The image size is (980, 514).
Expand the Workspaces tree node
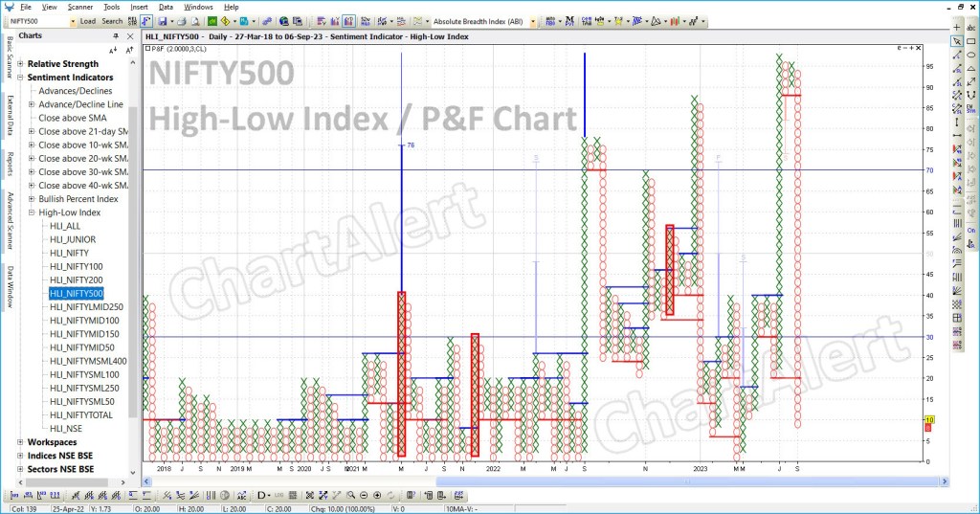pyautogui.click(x=21, y=442)
